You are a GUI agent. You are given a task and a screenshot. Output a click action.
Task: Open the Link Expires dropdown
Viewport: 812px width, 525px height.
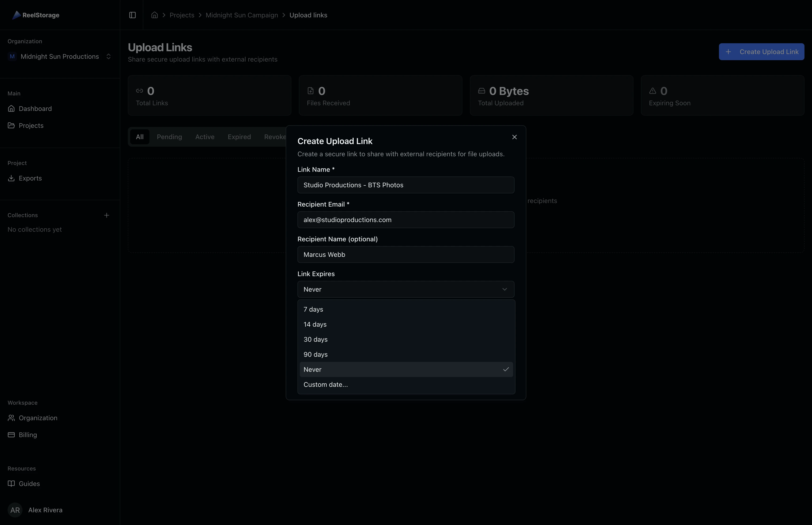405,289
